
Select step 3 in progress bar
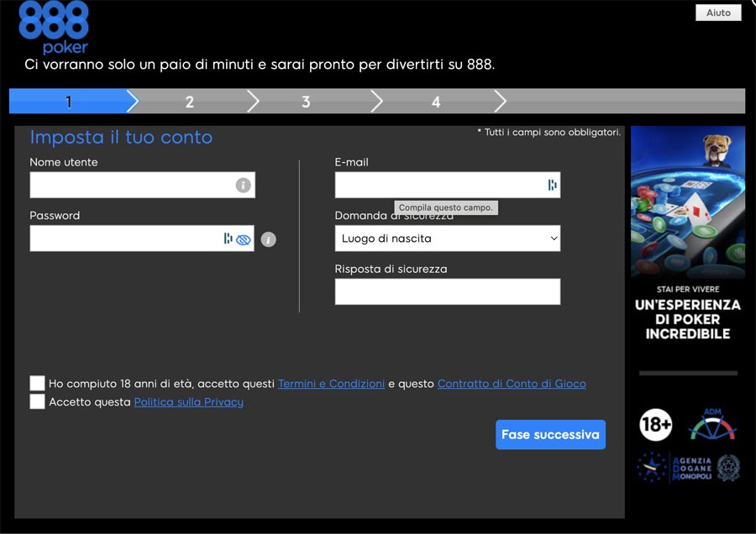pyautogui.click(x=306, y=102)
